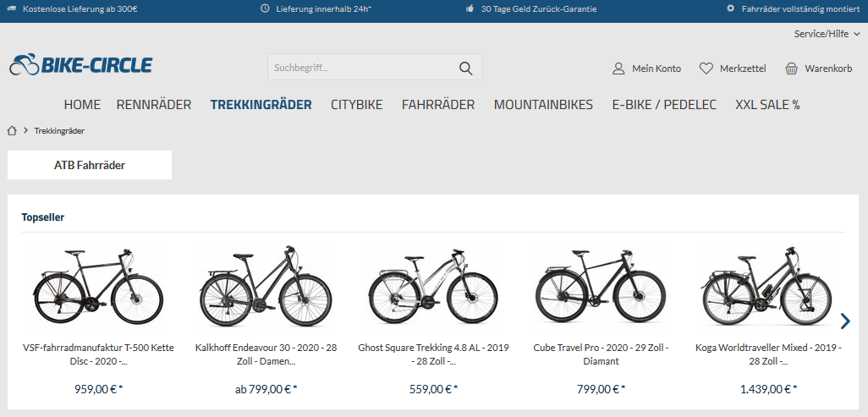Click Koga Worldtraveller Mixed product title
The width and height of the screenshot is (868, 417).
768,354
